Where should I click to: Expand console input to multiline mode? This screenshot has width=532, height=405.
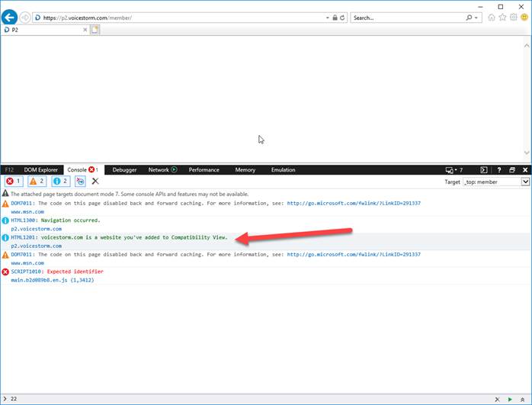pos(523,399)
